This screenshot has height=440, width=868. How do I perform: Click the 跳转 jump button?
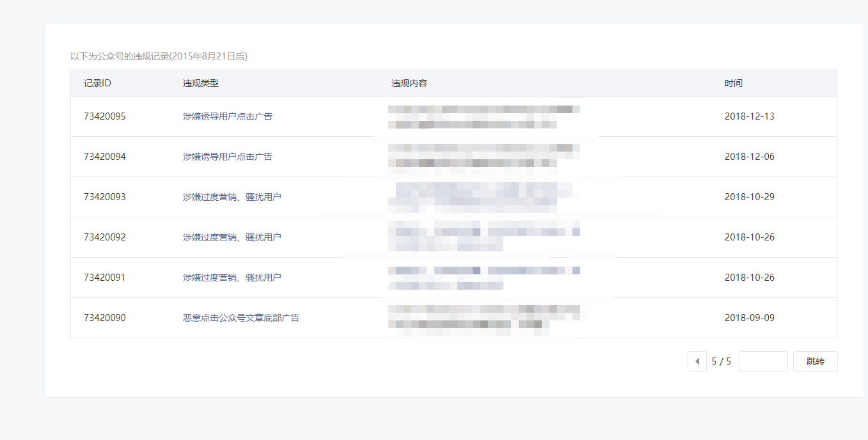[x=816, y=361]
